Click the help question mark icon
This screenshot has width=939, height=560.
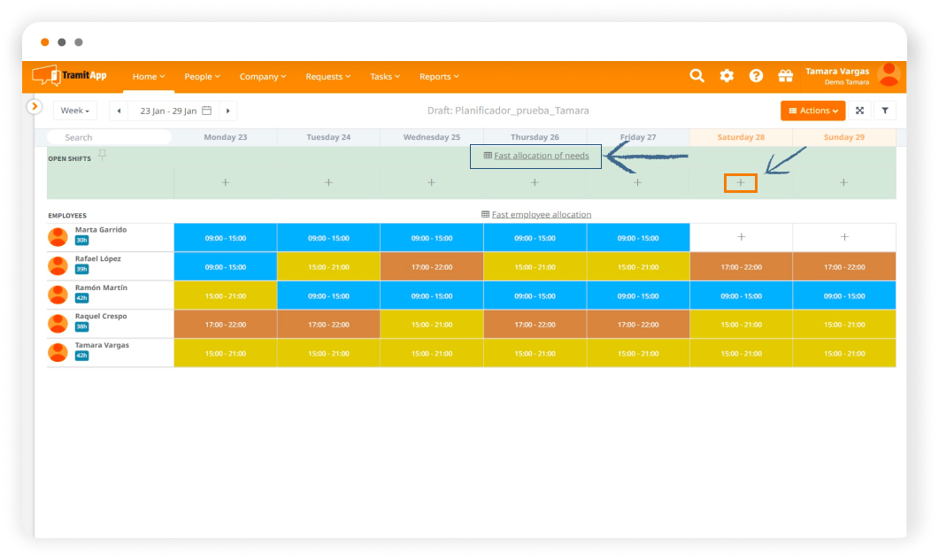[x=756, y=76]
